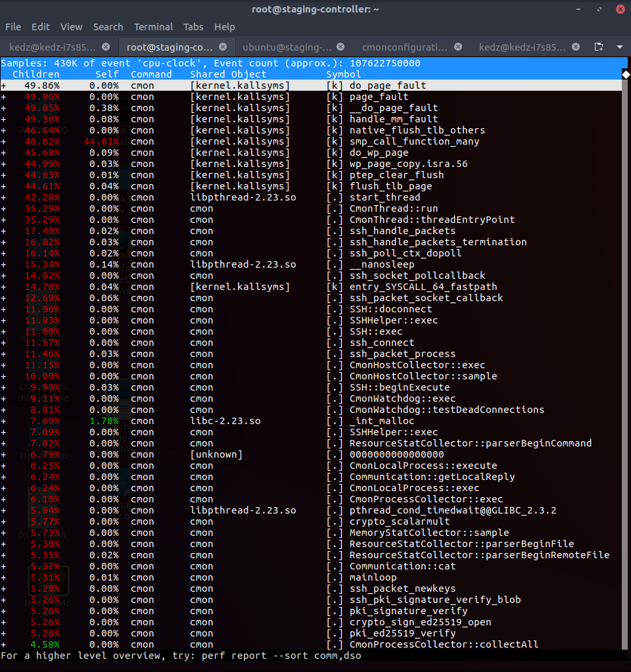Open the tab list dropdown arrow
631x672 pixels.
(619, 47)
